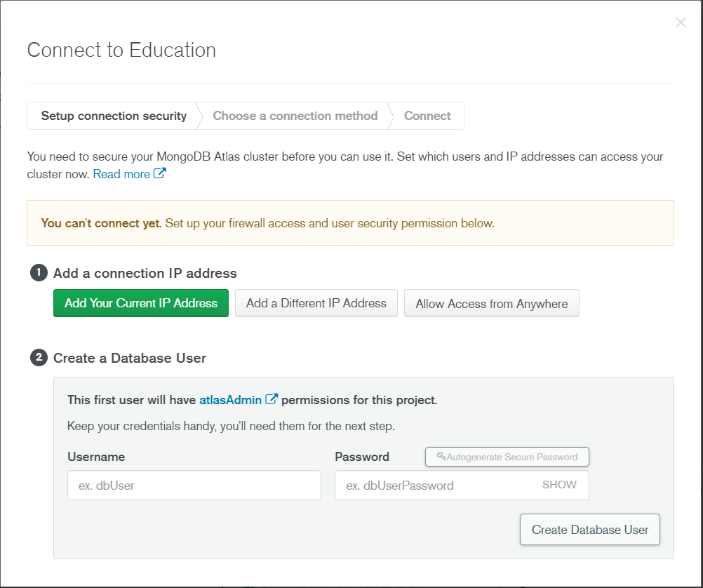Image resolution: width=703 pixels, height=588 pixels.
Task: Click the external link icon beside Read more
Action: (160, 174)
